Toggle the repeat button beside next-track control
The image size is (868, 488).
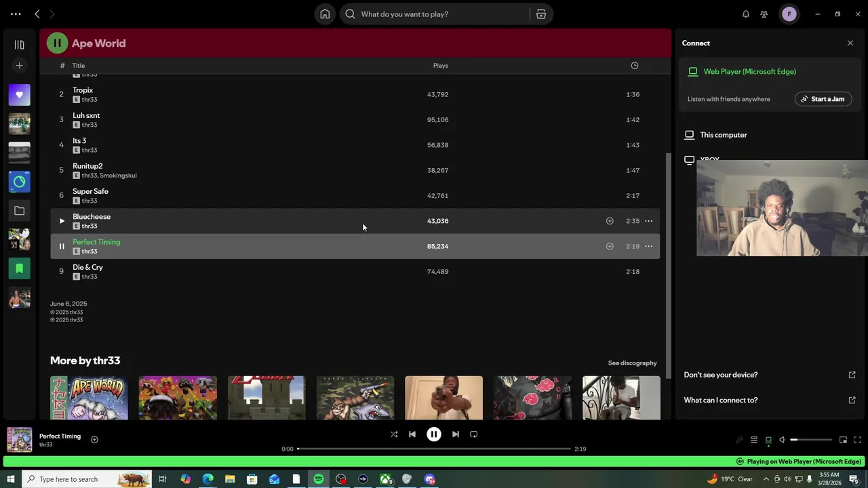pos(474,434)
